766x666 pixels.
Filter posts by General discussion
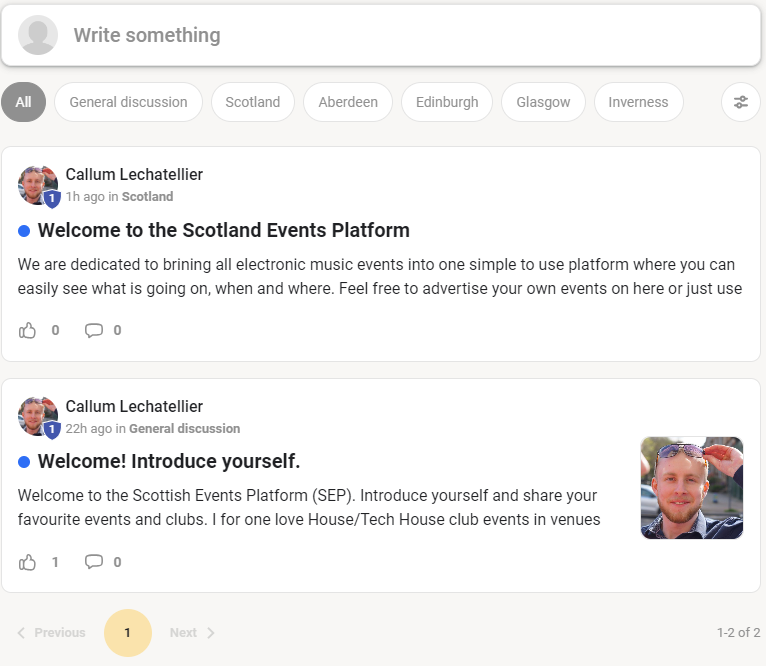click(128, 102)
